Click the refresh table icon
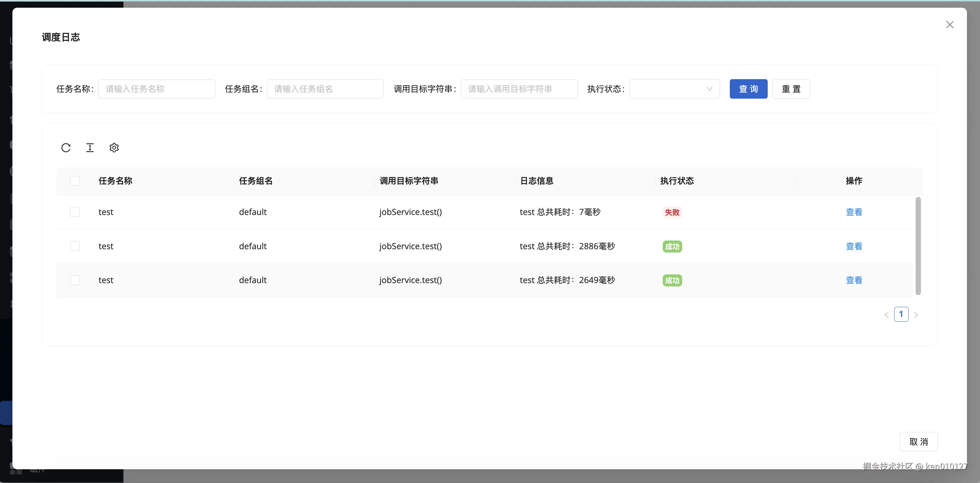980x483 pixels. (x=66, y=148)
